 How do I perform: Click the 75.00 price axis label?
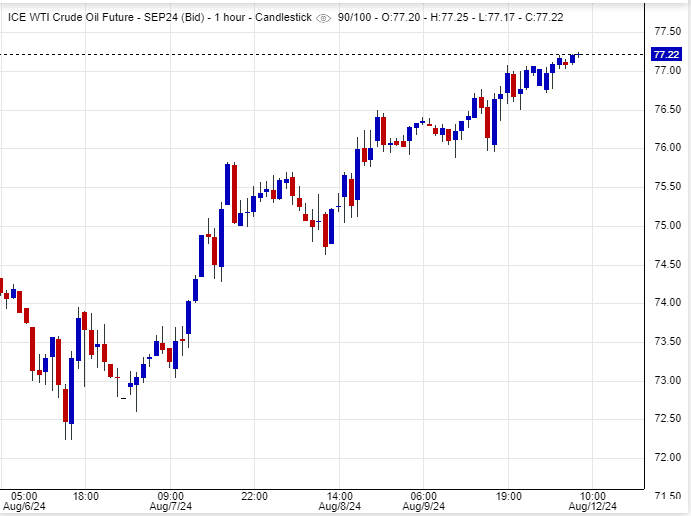668,225
